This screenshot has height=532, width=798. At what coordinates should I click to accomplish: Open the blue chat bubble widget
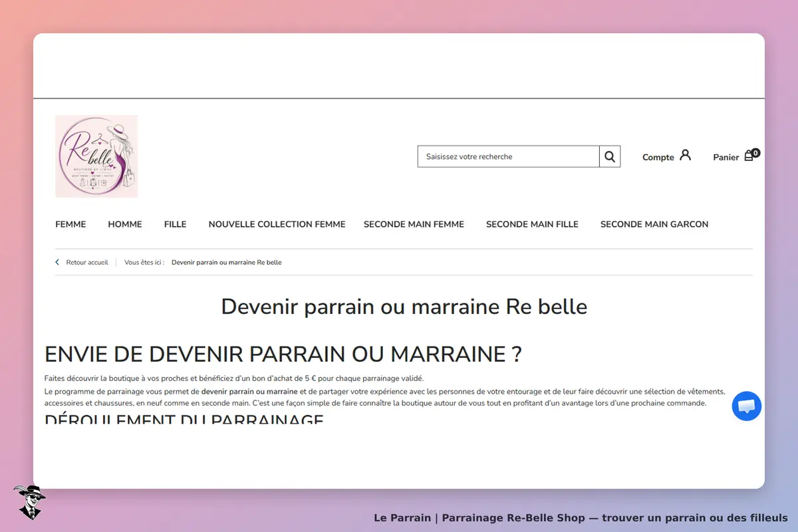(x=747, y=406)
